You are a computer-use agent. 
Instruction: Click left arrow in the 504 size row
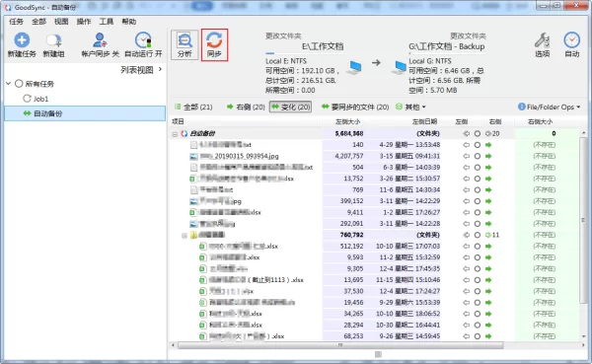coord(467,168)
